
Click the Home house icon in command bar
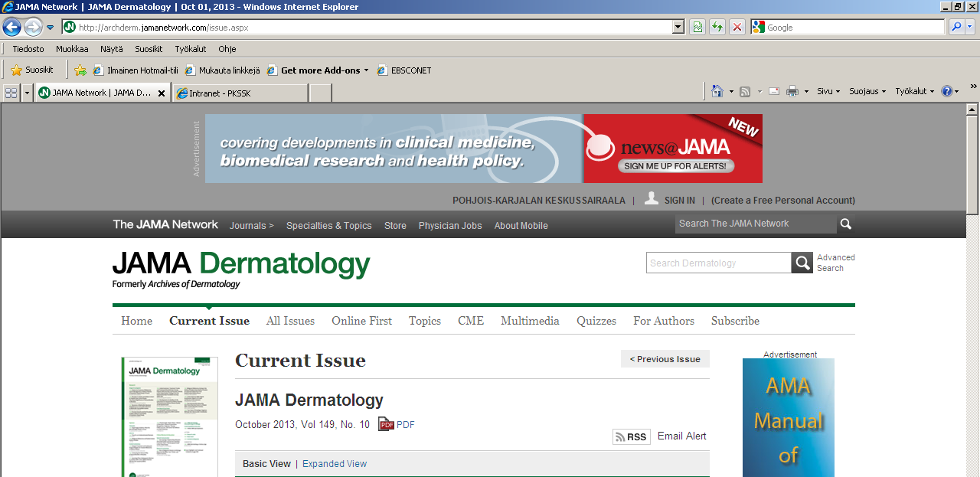[717, 91]
